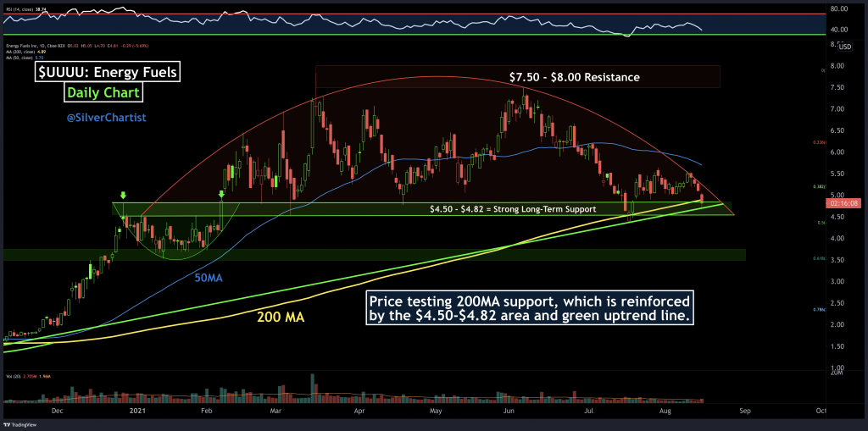
Task: Click the Aug label on time axis
Action: (666, 411)
